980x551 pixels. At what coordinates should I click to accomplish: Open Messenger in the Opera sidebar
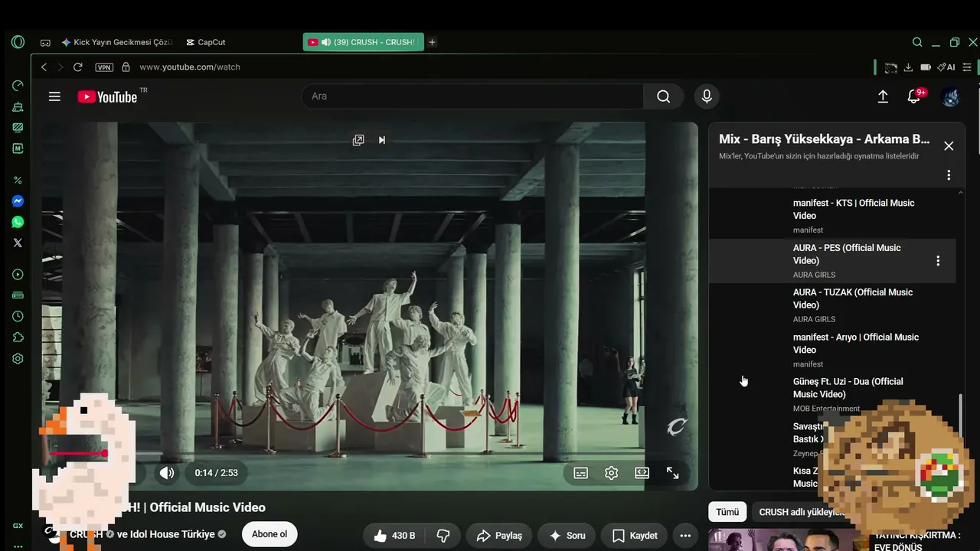(18, 201)
